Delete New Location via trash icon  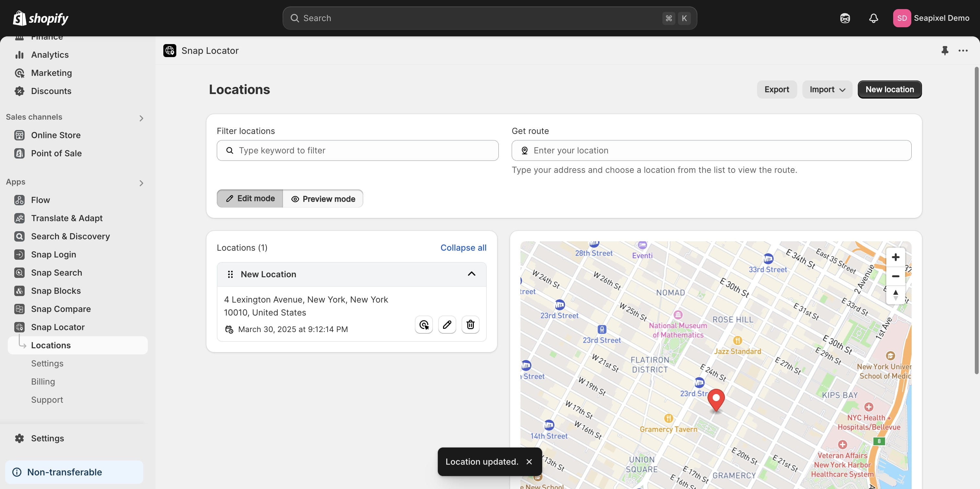pyautogui.click(x=471, y=325)
